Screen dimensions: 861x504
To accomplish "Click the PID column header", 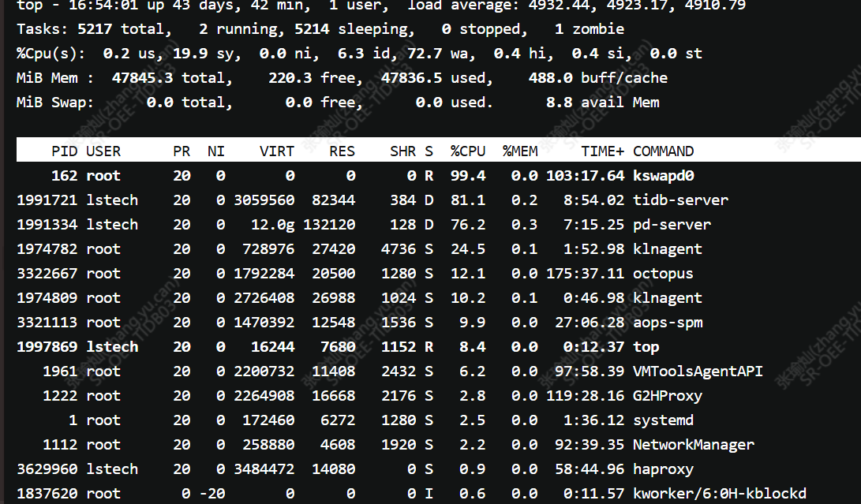I will pos(65,151).
